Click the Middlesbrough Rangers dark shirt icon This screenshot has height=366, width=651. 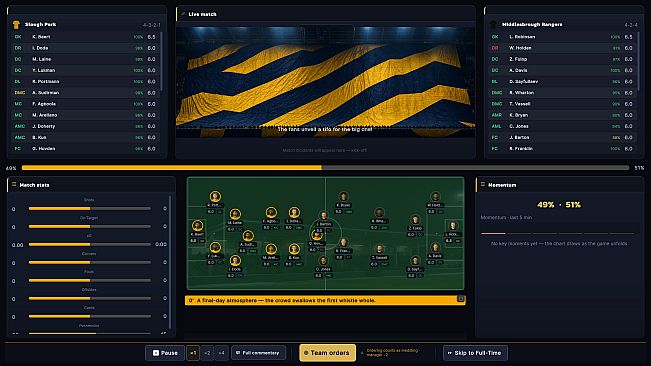click(x=493, y=25)
